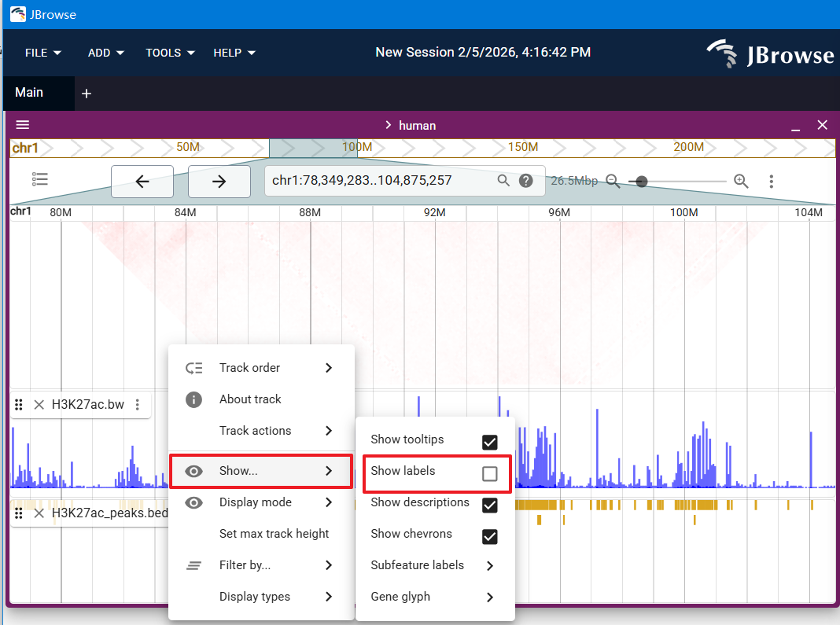Zoom in with the plus magnifier

(x=741, y=181)
